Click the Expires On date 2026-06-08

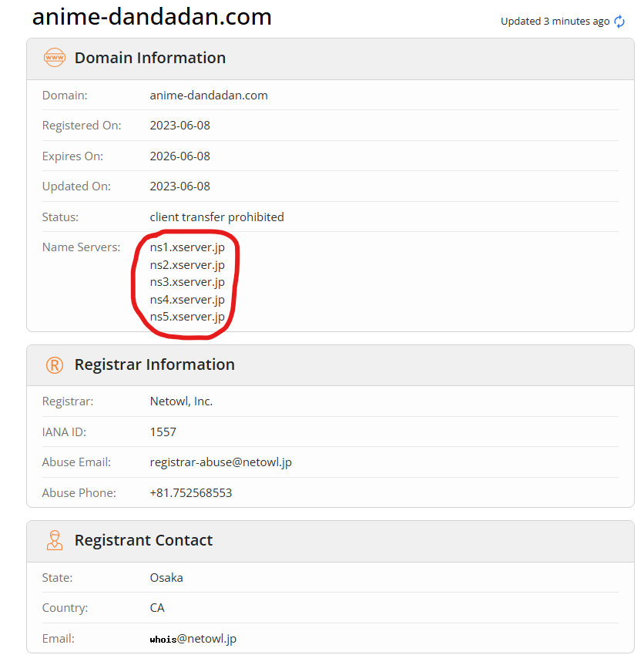pos(179,156)
